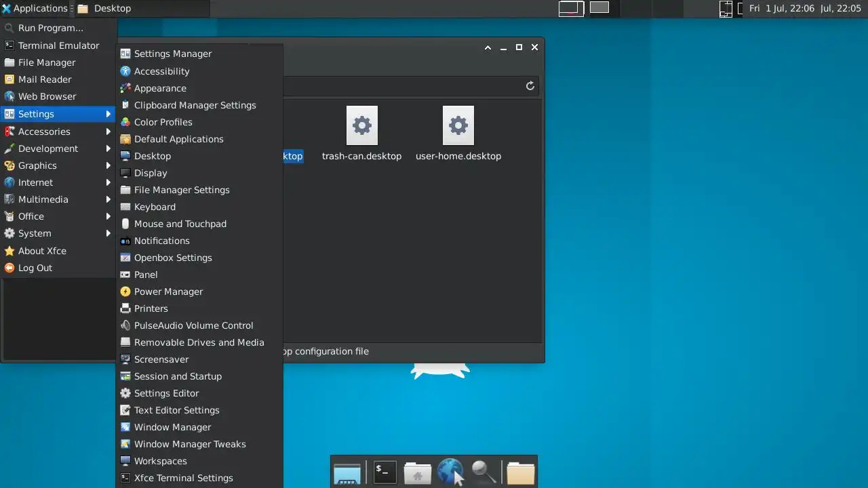Expand the Multimedia submenu
The width and height of the screenshot is (868, 488).
(58, 199)
